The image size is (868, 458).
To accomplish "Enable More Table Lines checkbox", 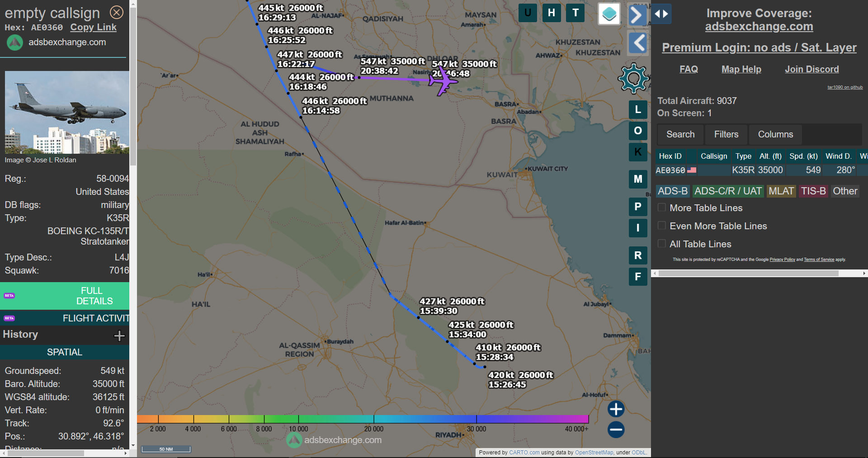I will (x=662, y=208).
